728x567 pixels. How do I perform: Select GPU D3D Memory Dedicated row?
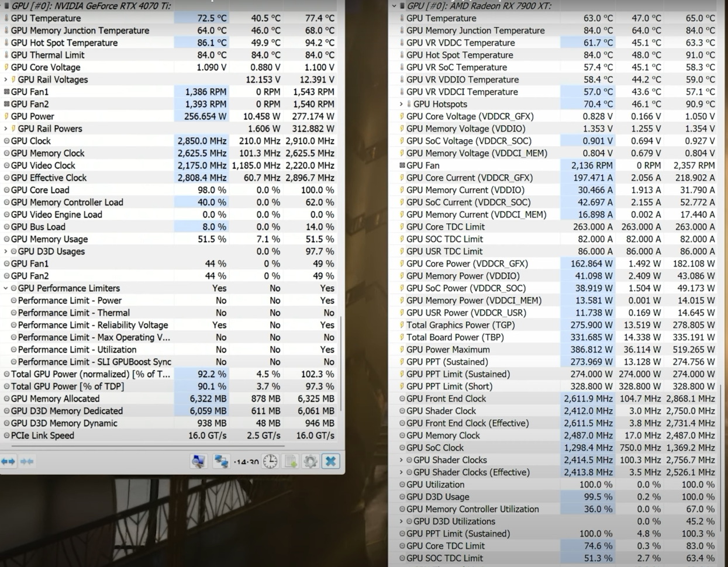point(170,411)
